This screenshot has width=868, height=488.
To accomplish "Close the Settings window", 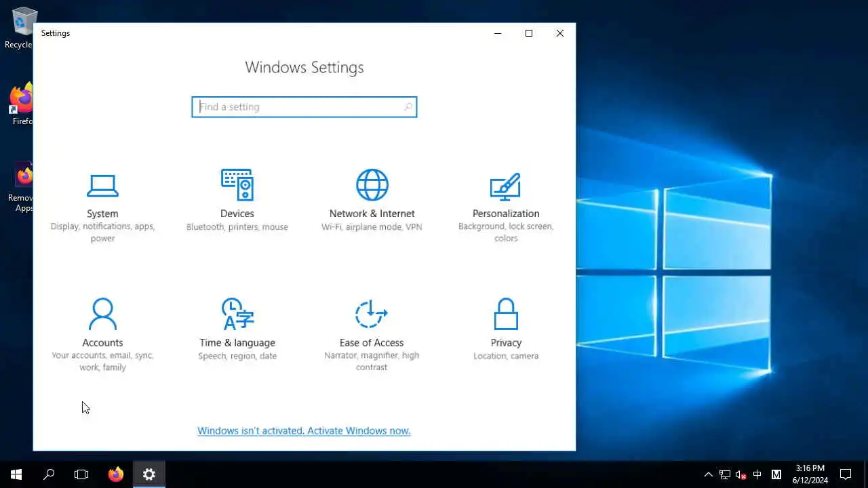I will (x=560, y=33).
